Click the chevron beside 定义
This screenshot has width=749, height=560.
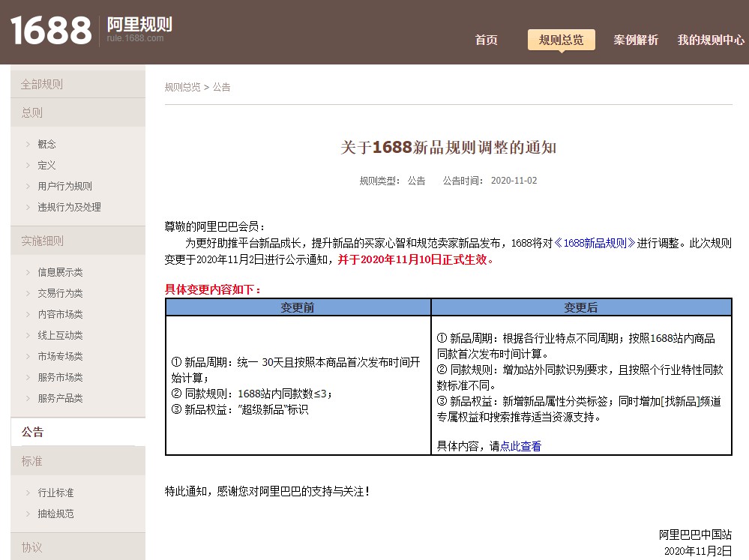pyautogui.click(x=28, y=166)
